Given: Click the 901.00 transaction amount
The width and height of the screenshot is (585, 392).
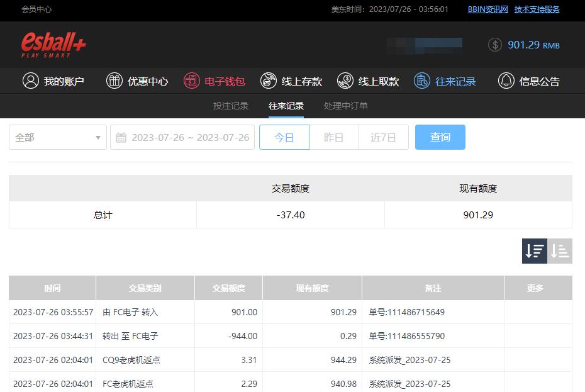Looking at the screenshot, I should pyautogui.click(x=244, y=312).
